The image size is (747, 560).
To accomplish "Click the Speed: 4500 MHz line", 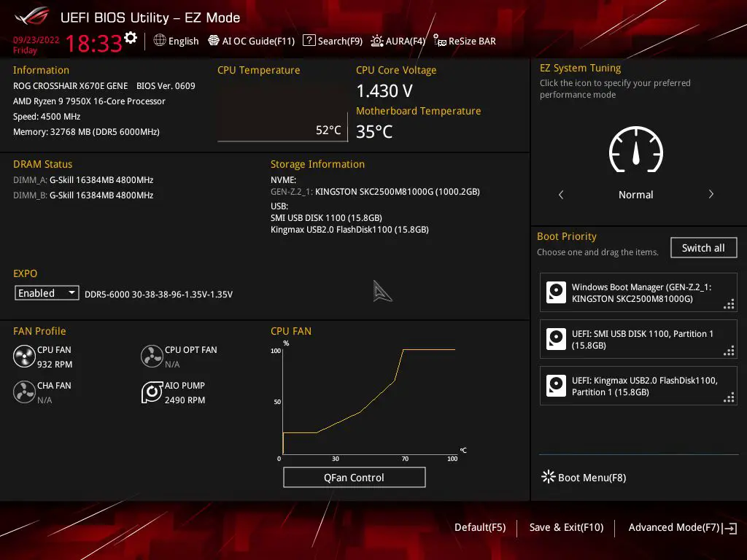I will 47,116.
